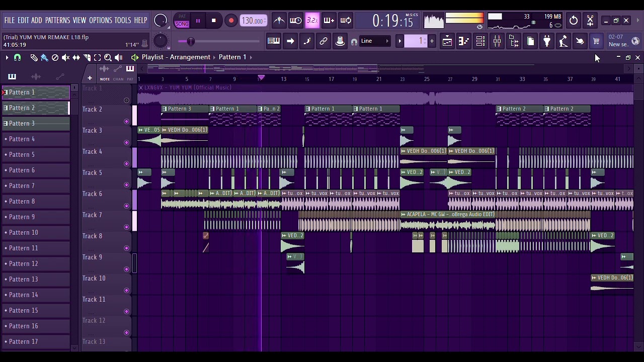
Task: Open the Piano roll view icon
Action: click(x=464, y=41)
